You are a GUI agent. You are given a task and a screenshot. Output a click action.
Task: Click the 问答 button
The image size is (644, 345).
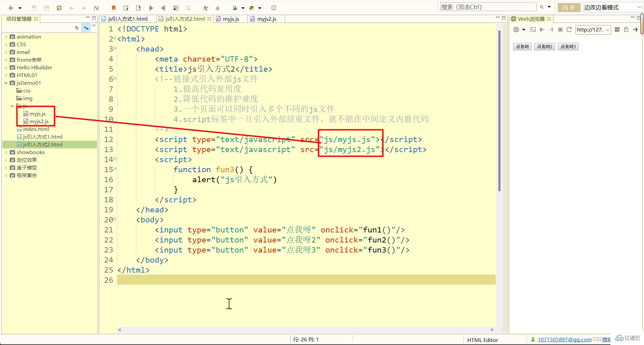569,7
